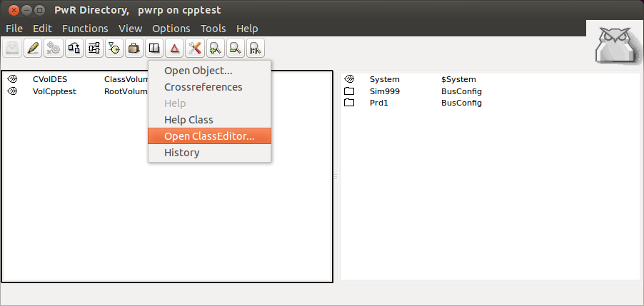Click the volume icon beside VolCpptest
The image size is (644, 306).
(12, 91)
